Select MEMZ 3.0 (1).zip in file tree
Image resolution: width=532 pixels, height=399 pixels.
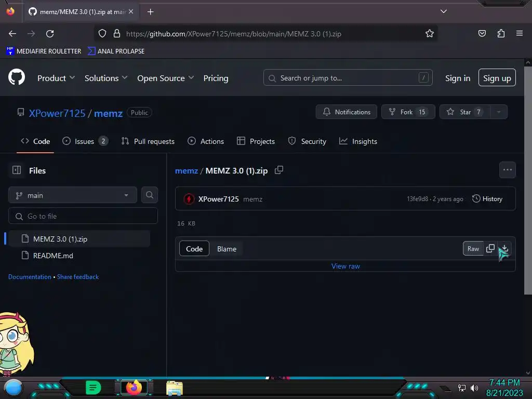[x=79, y=239]
